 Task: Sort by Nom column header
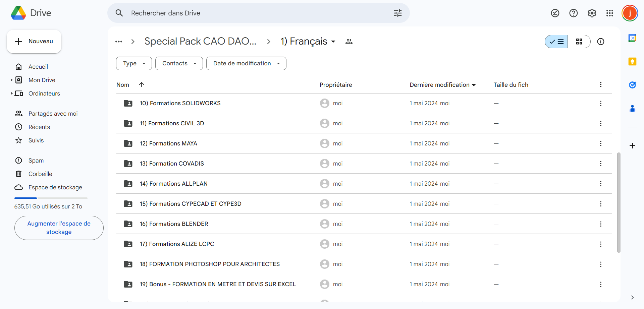point(123,85)
